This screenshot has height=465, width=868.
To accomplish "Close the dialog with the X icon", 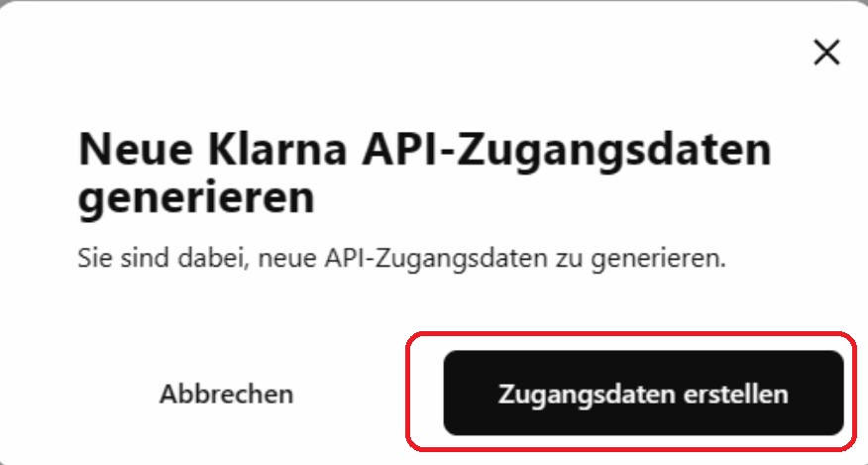I will pyautogui.click(x=826, y=53).
